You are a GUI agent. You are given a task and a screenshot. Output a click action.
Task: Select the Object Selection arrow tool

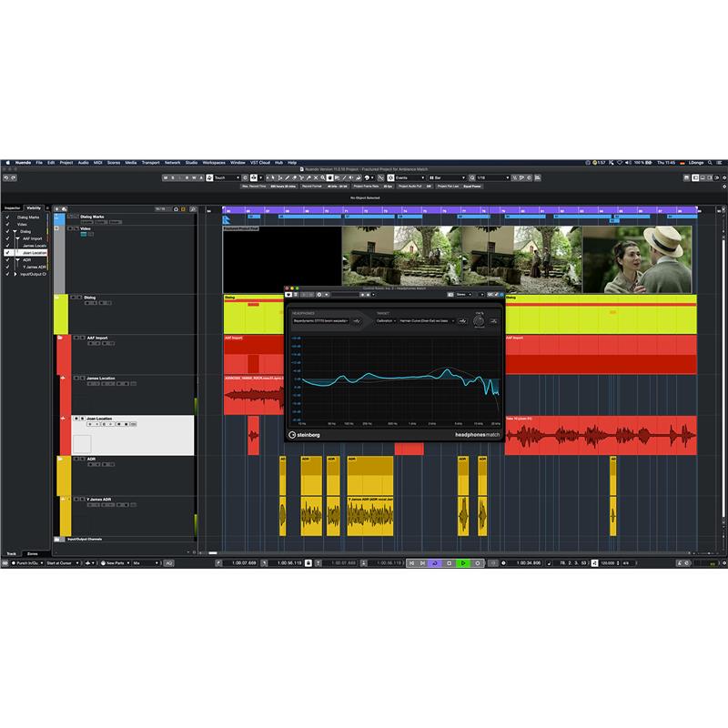[272, 177]
